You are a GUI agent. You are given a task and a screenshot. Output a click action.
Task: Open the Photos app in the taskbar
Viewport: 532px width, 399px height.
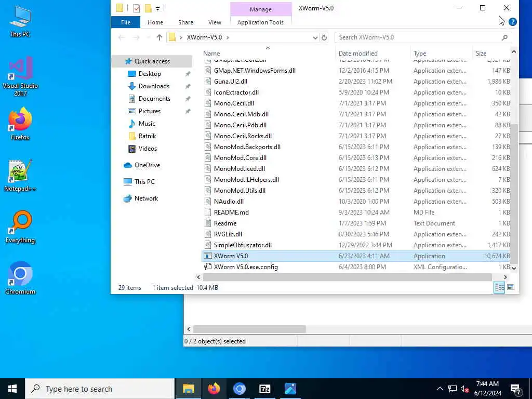coord(290,389)
